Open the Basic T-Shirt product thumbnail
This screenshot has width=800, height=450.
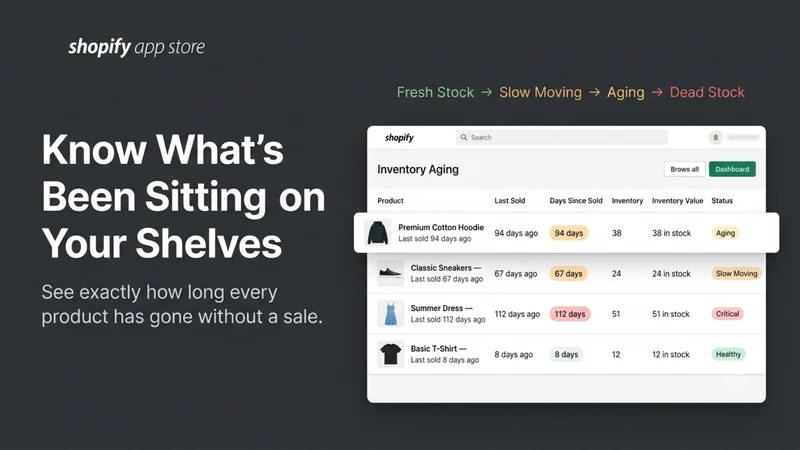390,354
